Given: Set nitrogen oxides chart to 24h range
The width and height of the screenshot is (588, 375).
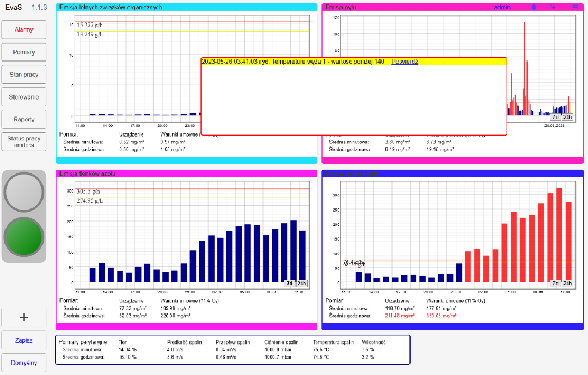Looking at the screenshot, I should (302, 283).
